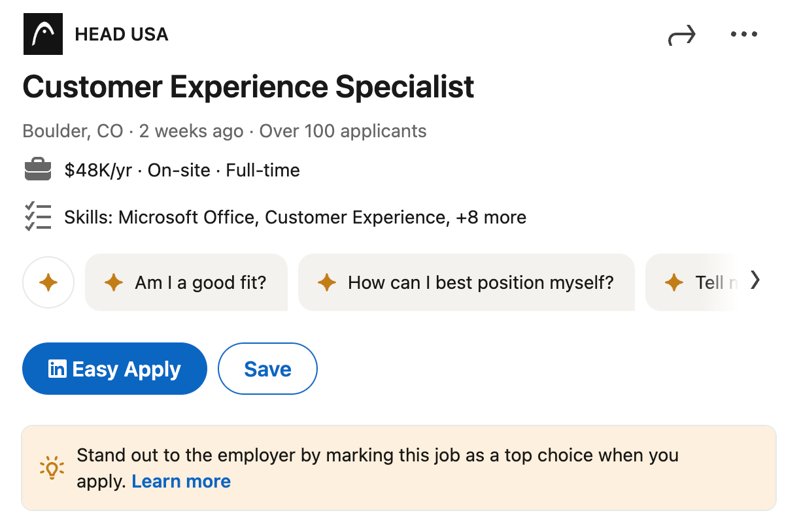Click the Learn more link
The height and width of the screenshot is (532, 799).
181,481
